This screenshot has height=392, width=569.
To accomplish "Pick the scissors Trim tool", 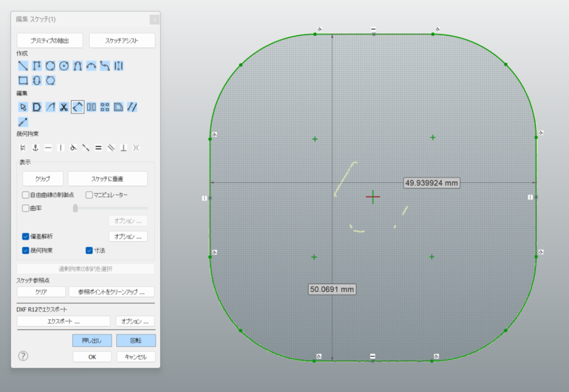I will 64,107.
